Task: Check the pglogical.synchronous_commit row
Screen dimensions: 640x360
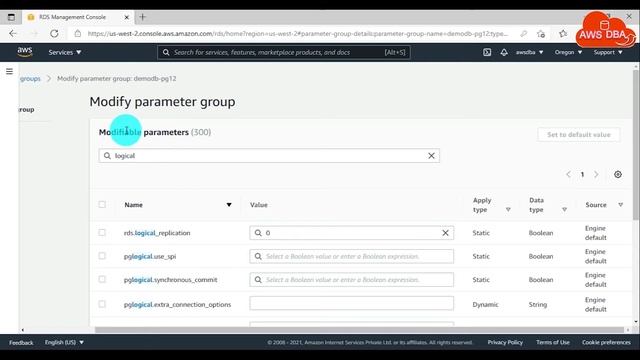Action: point(102,279)
